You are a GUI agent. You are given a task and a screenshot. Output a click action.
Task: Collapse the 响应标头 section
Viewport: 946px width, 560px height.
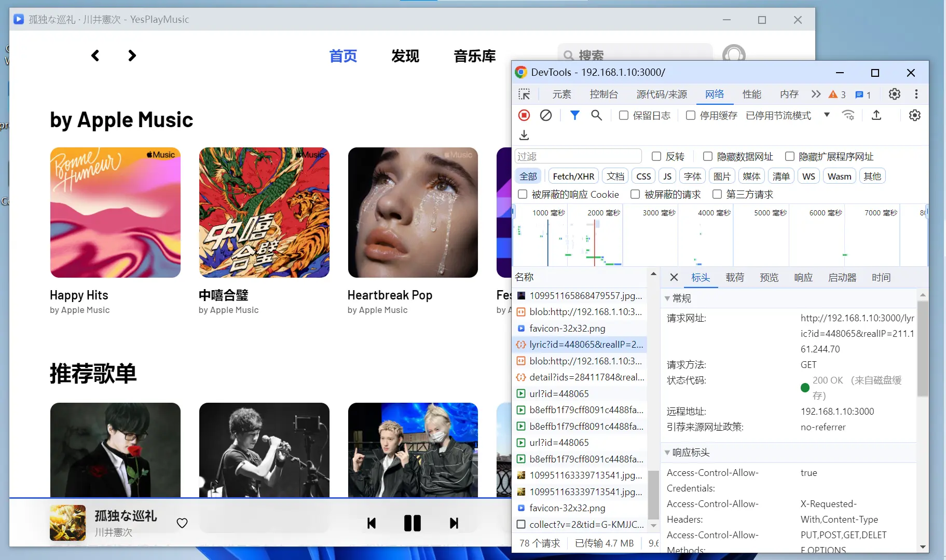[667, 453]
